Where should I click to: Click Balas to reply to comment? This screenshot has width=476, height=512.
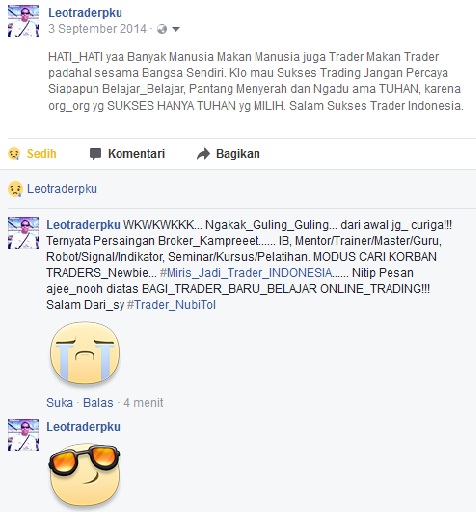point(98,403)
